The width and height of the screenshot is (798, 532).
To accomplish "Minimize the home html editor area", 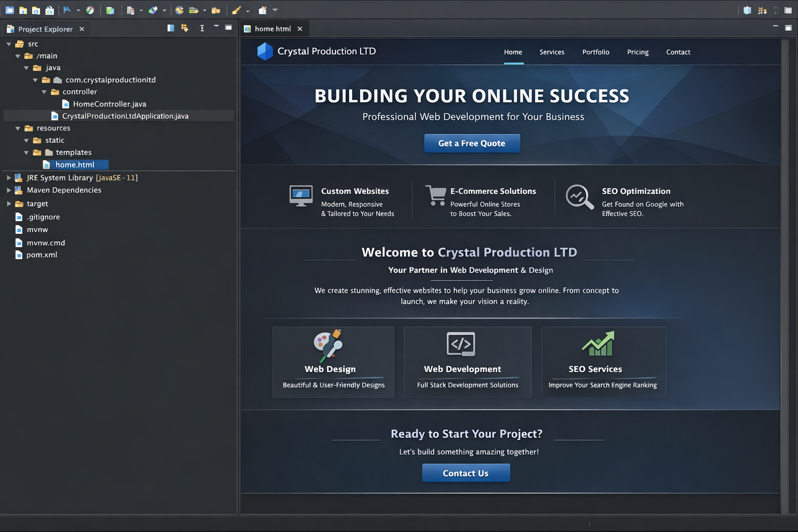I will point(775,26).
